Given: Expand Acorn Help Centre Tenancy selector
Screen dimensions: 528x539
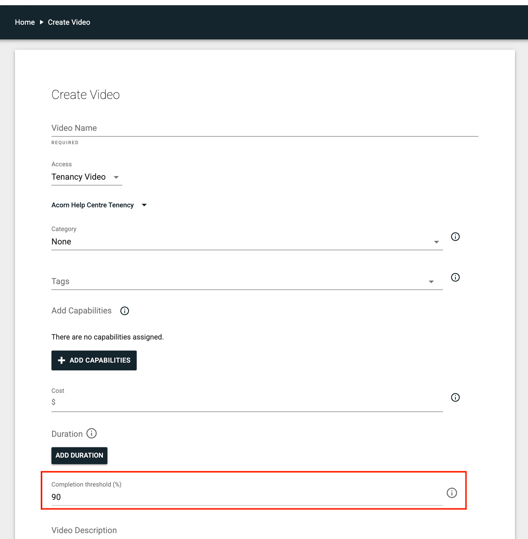Looking at the screenshot, I should tap(99, 205).
